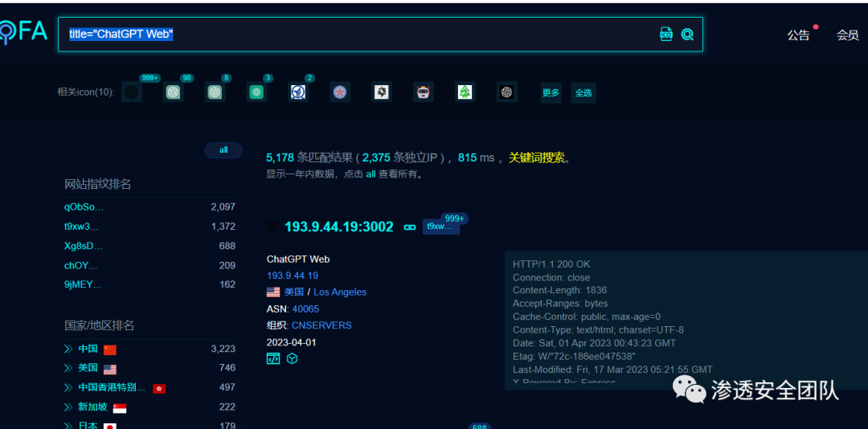Select the round purple emblem related icon
Screen dimensions: 868x429
click(340, 92)
